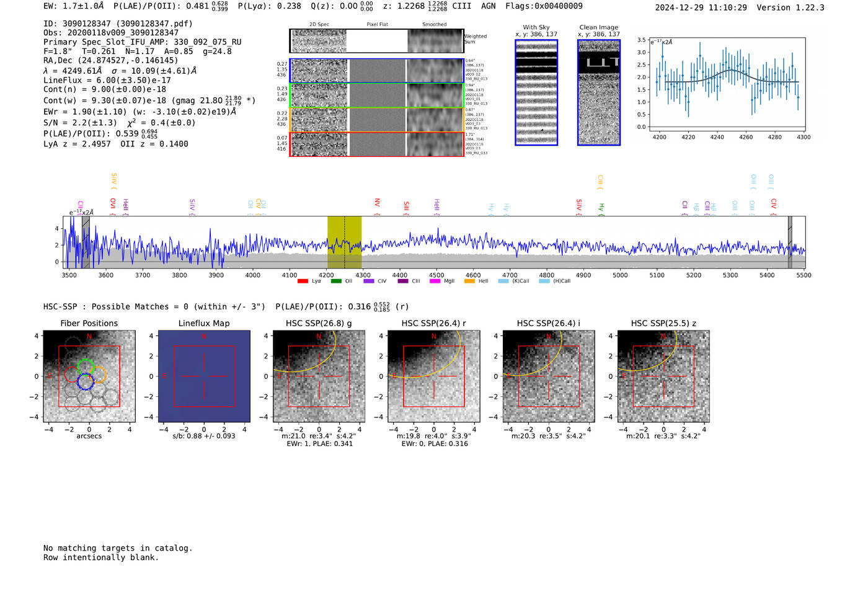The image size is (868, 591).
Task: Select the (H)CaII legend swatch
Action: pyautogui.click(x=544, y=281)
